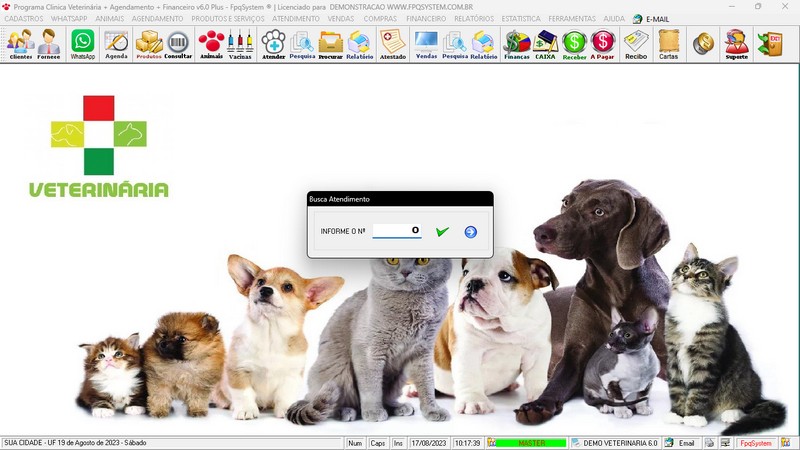This screenshot has width=800, height=450.
Task: Click the Caps indicator in status bar
Action: coord(378,443)
